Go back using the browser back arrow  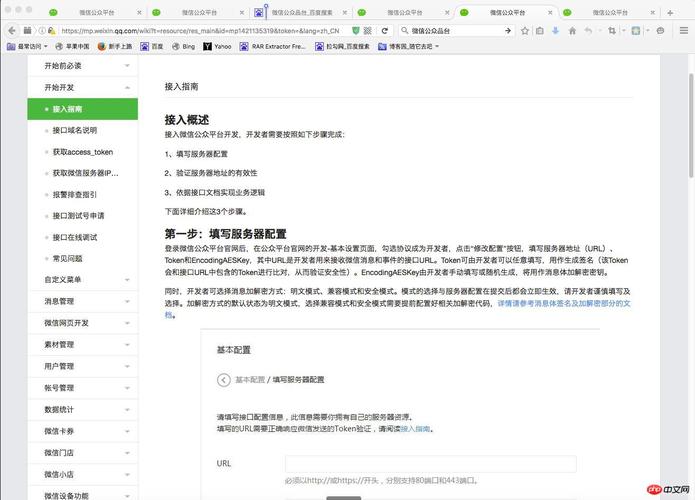tap(12, 31)
